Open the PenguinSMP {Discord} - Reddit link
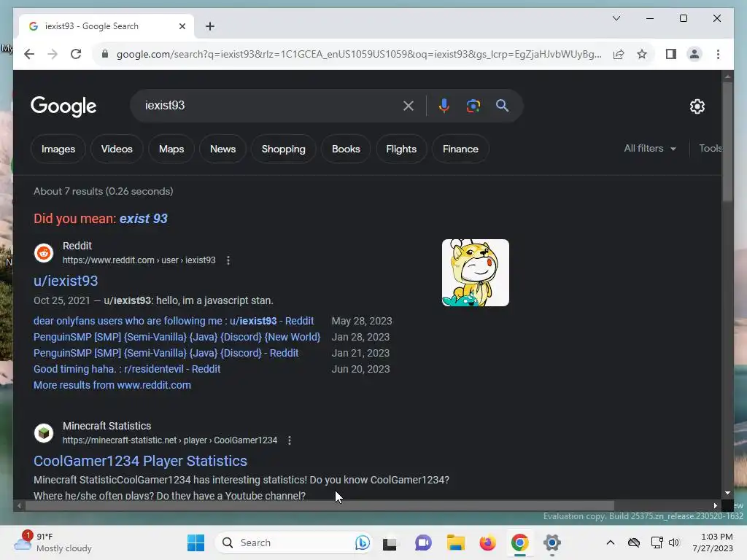 166,354
